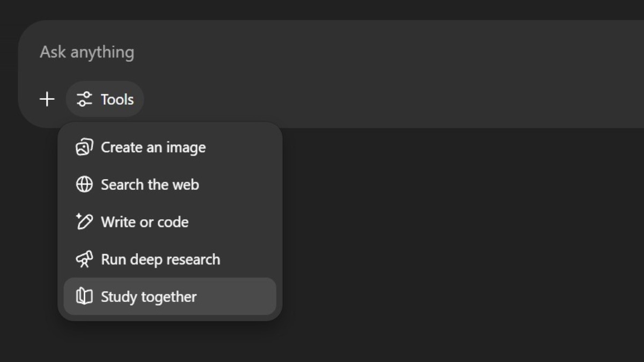Image resolution: width=644 pixels, height=362 pixels.
Task: Click the pencil icon beside Write or code
Action: [x=84, y=221]
